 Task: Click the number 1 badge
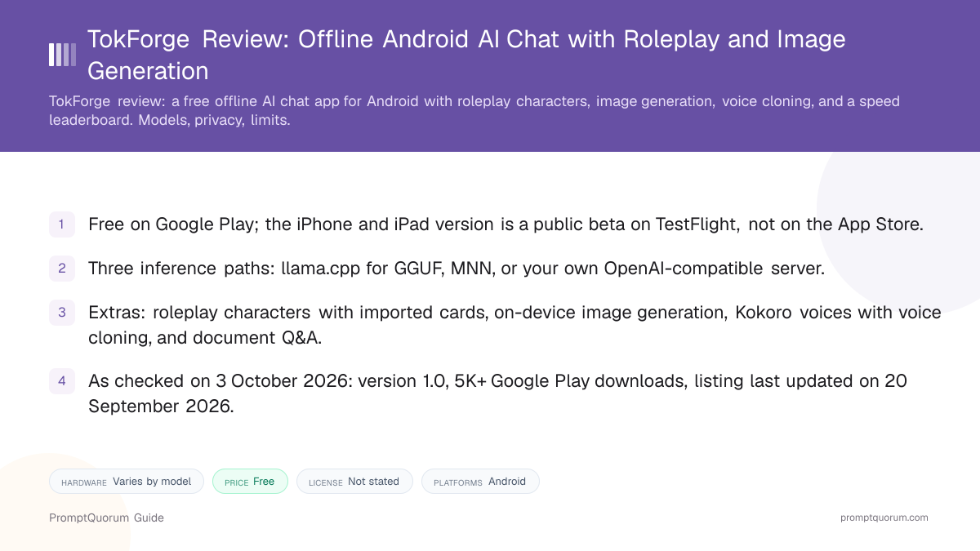[x=62, y=224]
